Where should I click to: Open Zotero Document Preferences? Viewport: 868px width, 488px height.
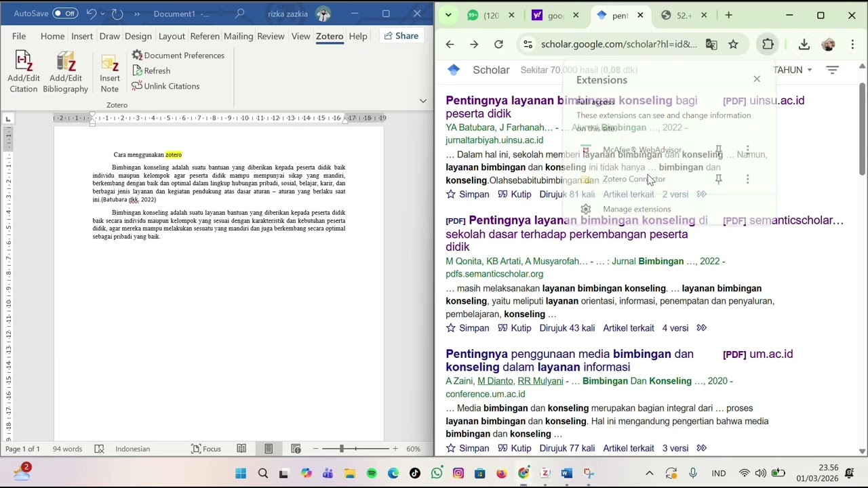[x=178, y=56]
